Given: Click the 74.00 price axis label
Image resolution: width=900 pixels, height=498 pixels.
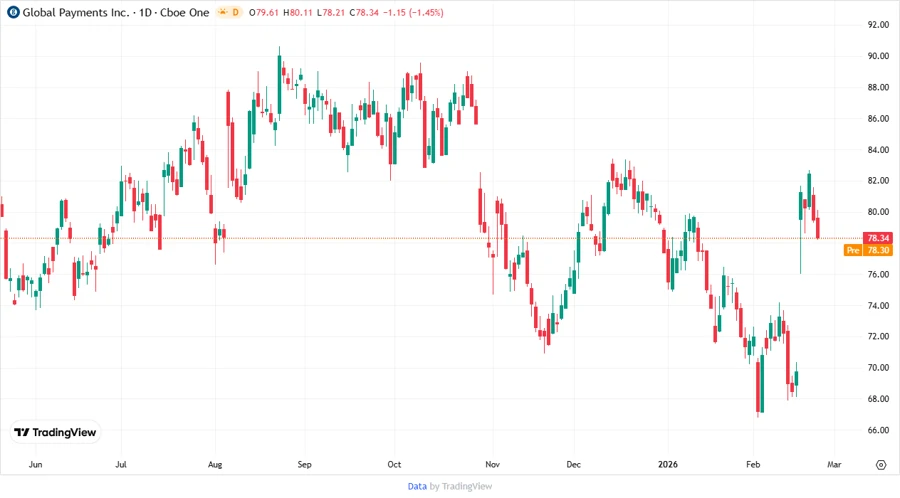Looking at the screenshot, I should pos(878,306).
